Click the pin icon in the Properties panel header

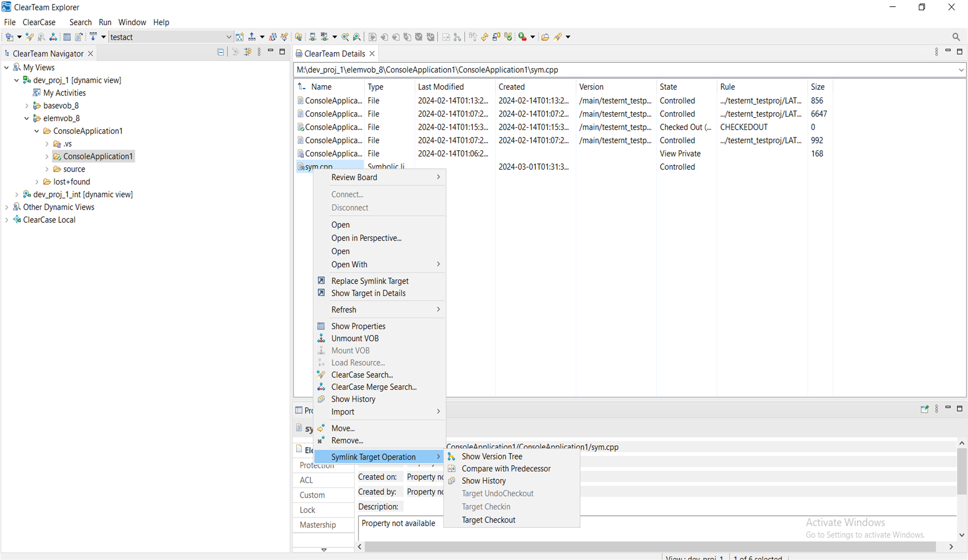(x=924, y=409)
